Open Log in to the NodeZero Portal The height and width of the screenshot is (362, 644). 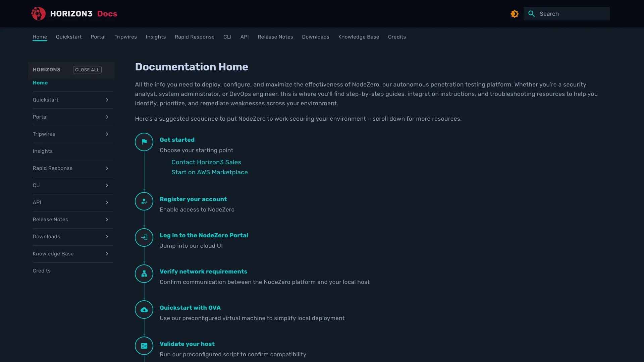click(204, 235)
